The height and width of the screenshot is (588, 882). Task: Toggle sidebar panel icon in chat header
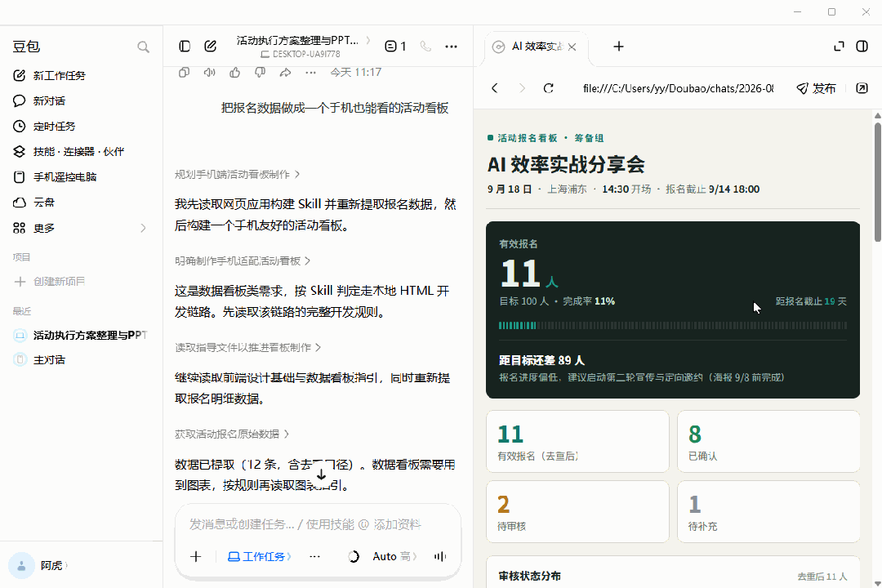[x=185, y=46]
